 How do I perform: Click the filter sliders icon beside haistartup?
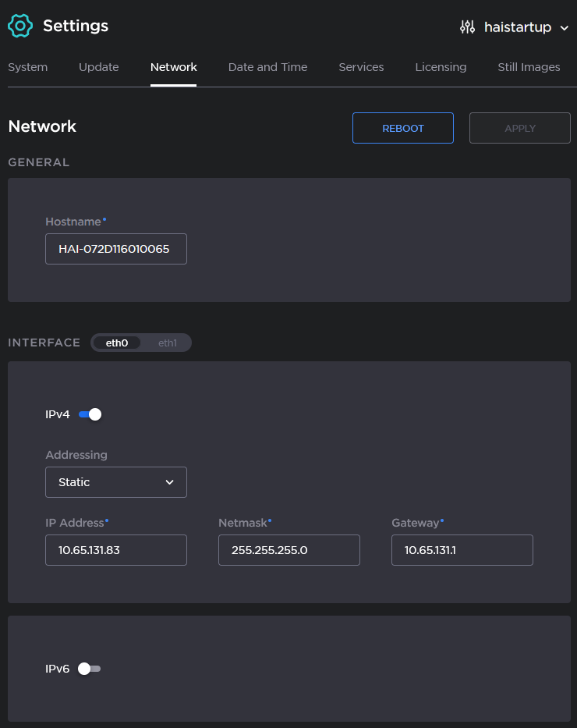point(468,27)
